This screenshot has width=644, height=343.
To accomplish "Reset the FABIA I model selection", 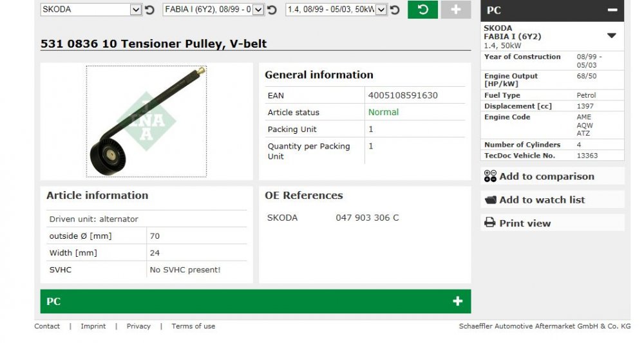I will [272, 10].
